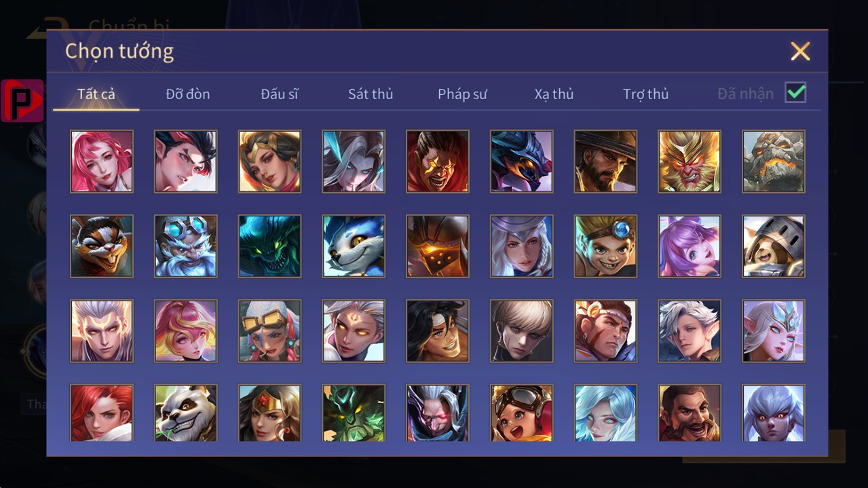Select the blue-white fox hero portrait
Screen dimensions: 868x488
354,246
